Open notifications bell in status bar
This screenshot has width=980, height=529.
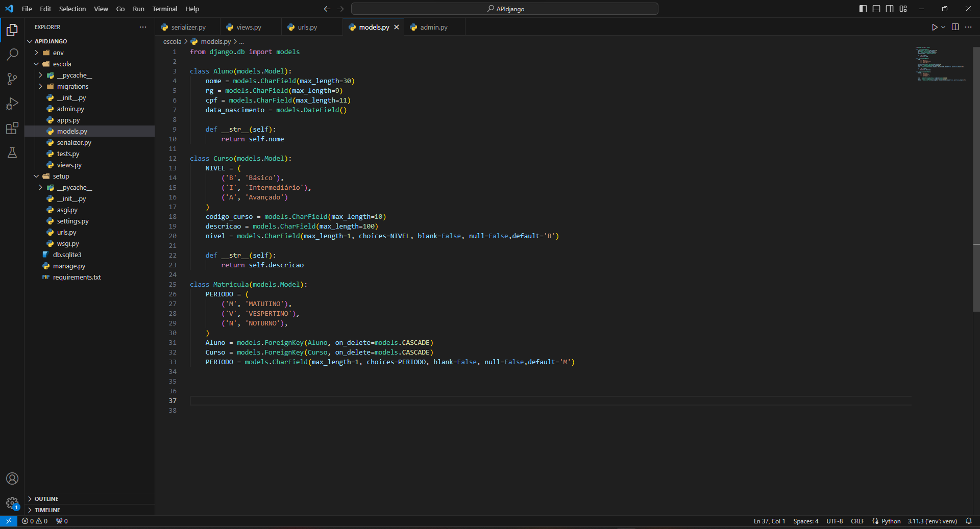click(x=968, y=521)
